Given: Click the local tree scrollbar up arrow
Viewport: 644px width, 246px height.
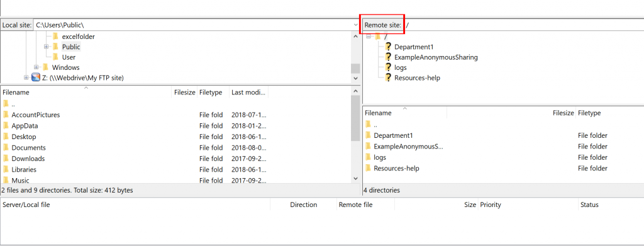Looking at the screenshot, I should pos(356,36).
